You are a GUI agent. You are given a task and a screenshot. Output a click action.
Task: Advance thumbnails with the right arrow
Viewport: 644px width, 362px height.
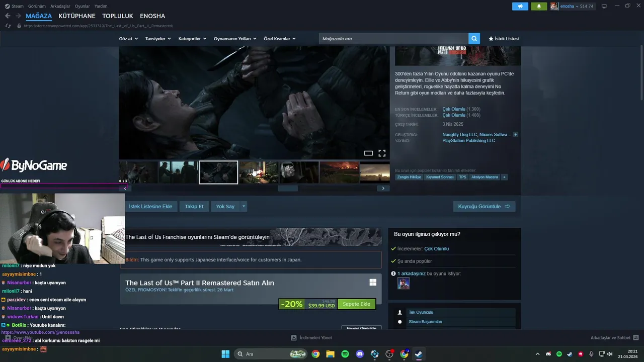tap(383, 189)
